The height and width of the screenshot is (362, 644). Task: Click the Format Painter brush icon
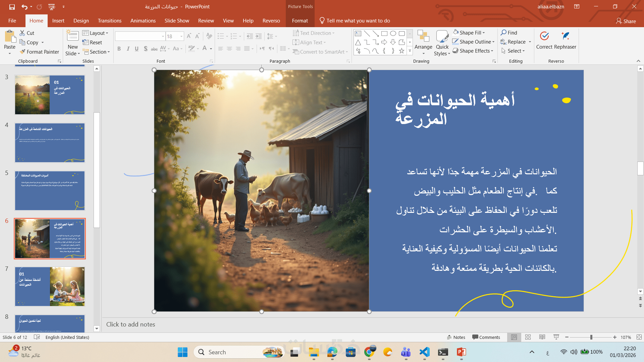click(x=23, y=52)
